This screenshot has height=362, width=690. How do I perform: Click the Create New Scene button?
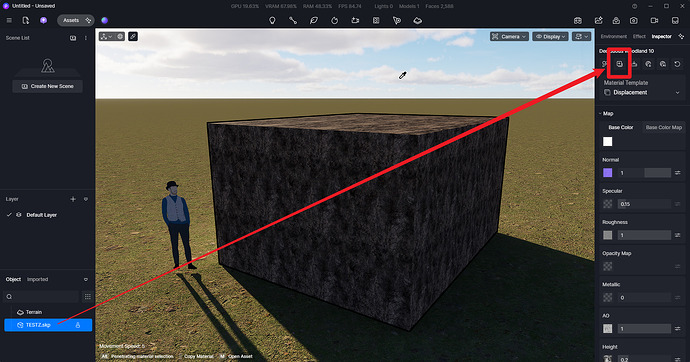[x=48, y=86]
